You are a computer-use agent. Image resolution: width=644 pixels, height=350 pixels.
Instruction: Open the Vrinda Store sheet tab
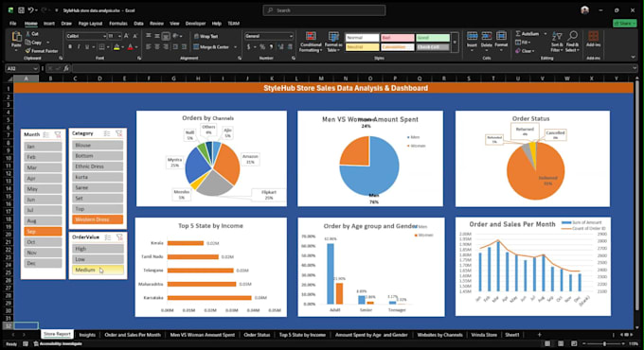click(484, 335)
